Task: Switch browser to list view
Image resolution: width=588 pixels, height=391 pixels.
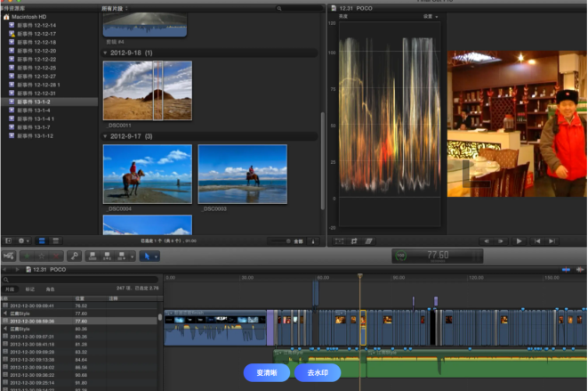Action: click(54, 240)
